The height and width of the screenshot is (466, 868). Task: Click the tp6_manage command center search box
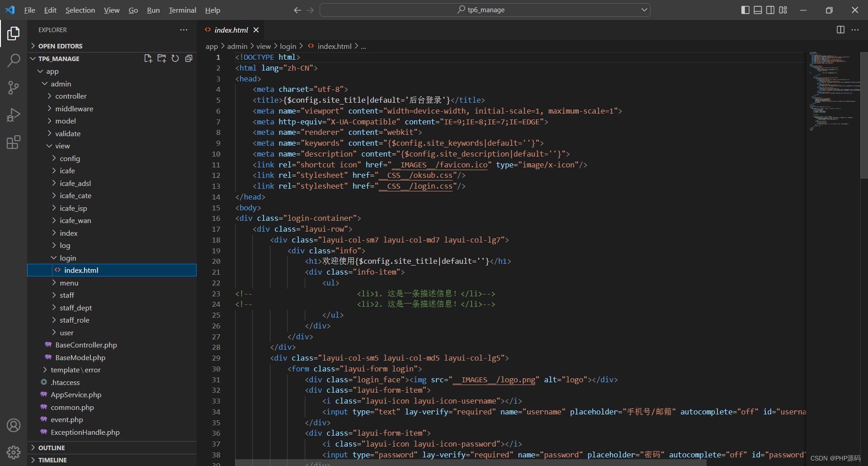click(x=485, y=10)
